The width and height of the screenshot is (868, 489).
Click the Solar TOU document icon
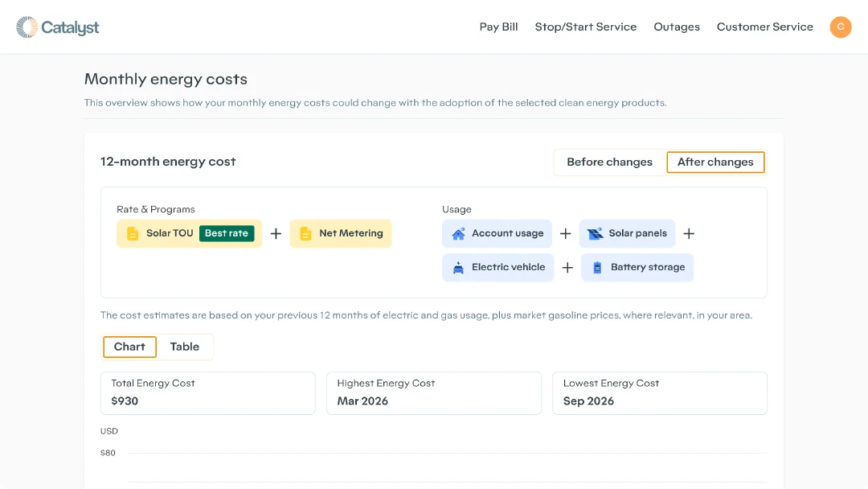click(x=133, y=234)
